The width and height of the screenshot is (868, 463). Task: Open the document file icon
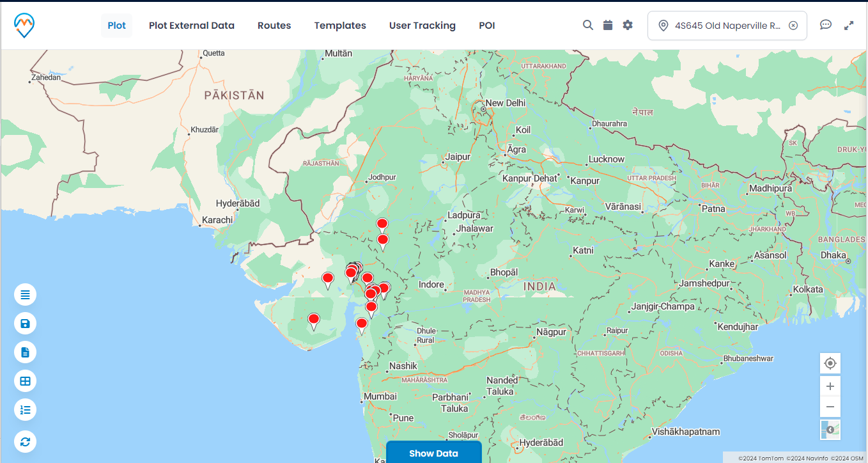[25, 352]
